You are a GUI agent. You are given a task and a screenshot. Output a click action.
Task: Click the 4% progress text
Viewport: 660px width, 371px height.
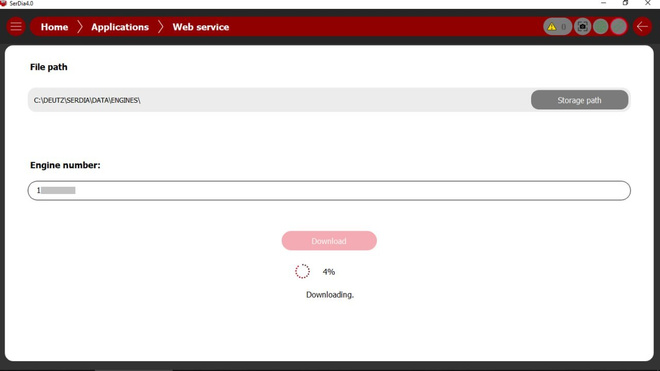coord(329,272)
